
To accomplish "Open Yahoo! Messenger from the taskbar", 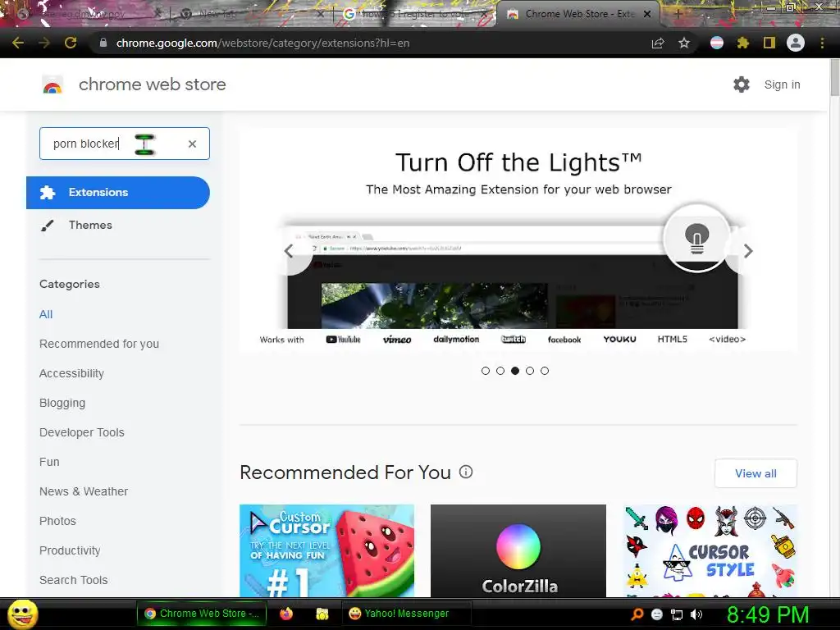I will pyautogui.click(x=406, y=614).
